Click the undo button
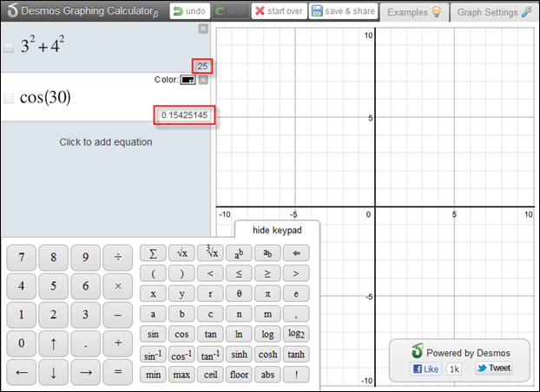This screenshot has height=392, width=540. (190, 11)
